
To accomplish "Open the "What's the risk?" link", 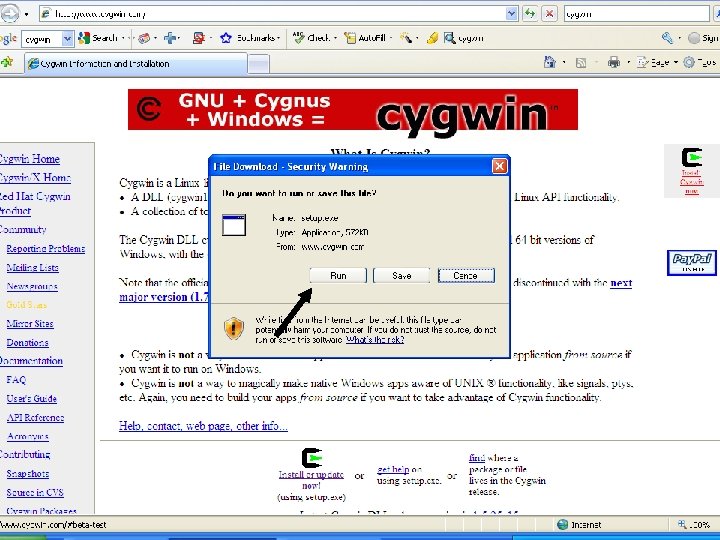I will (x=375, y=340).
